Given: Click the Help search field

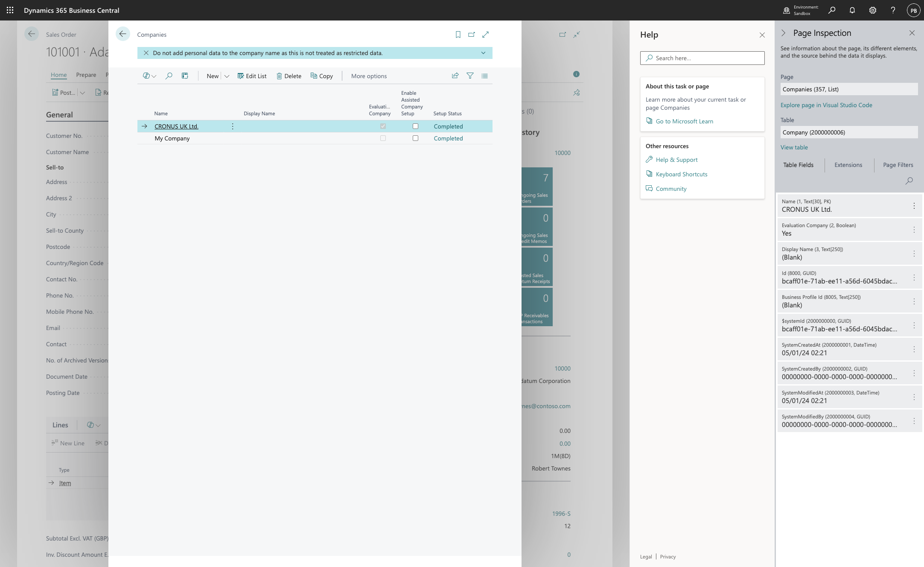Looking at the screenshot, I should [x=702, y=58].
